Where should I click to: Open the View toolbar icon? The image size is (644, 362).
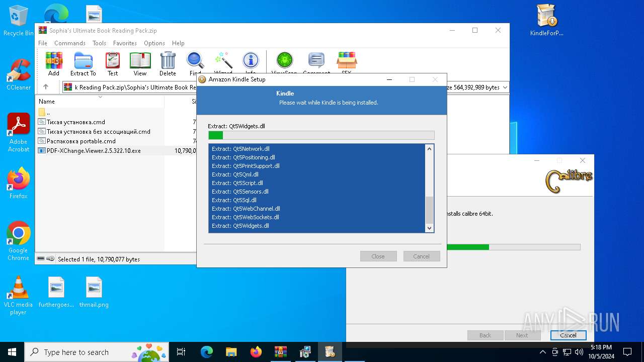point(140,64)
